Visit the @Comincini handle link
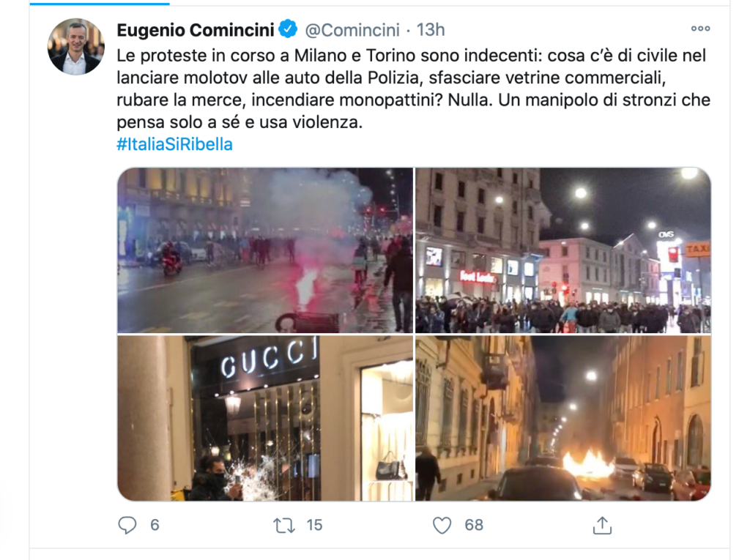Screen dimensions: 750x560 pyautogui.click(x=352, y=30)
